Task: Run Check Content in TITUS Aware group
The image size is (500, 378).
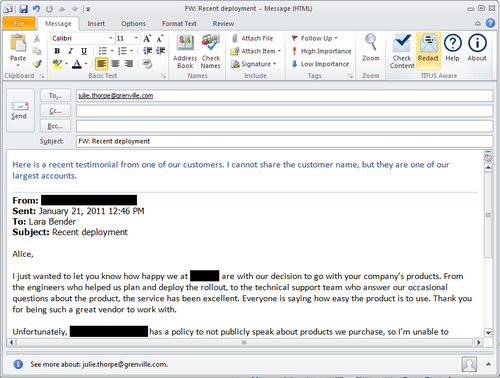Action: point(402,51)
